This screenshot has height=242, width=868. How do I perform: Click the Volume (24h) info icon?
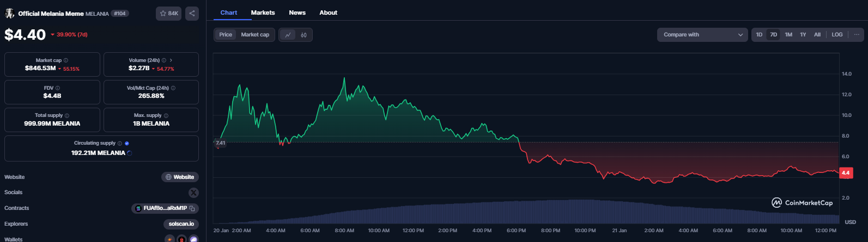click(x=163, y=60)
